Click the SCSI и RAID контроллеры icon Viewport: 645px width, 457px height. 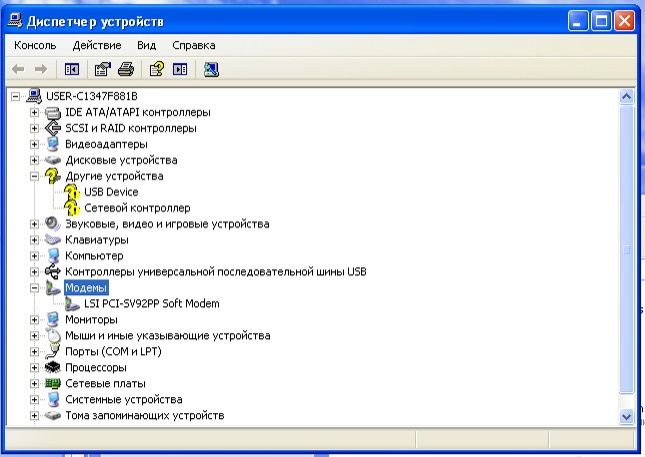tap(53, 128)
